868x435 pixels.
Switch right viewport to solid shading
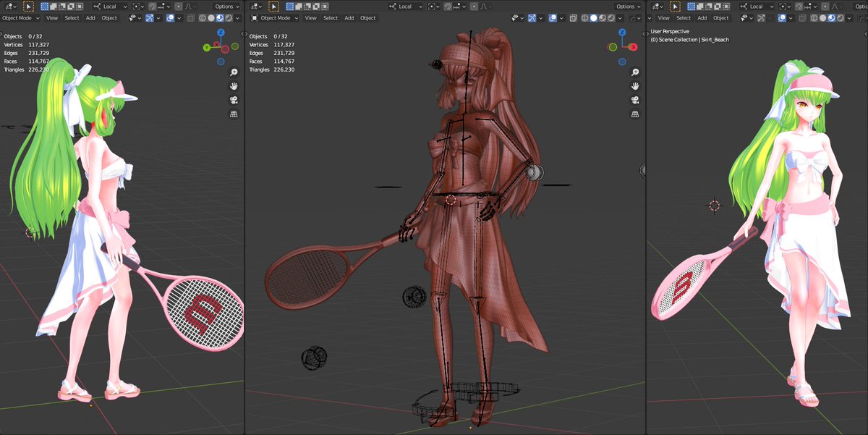(x=822, y=18)
